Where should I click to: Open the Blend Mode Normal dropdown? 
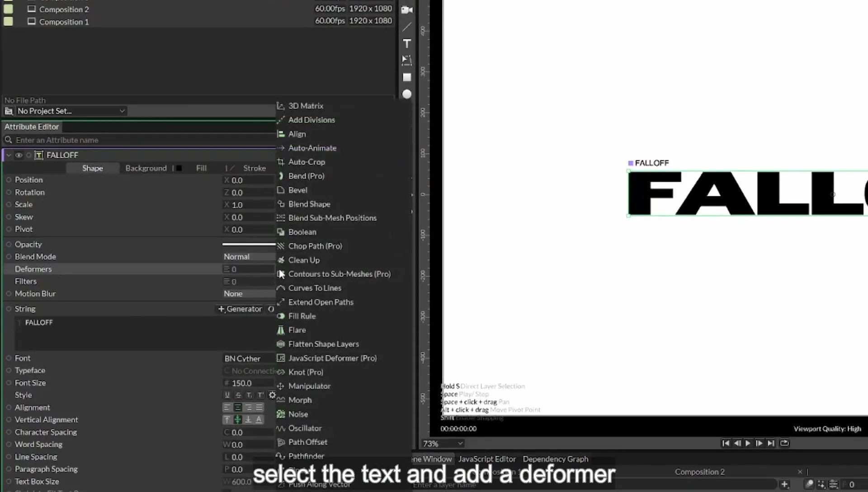(249, 256)
